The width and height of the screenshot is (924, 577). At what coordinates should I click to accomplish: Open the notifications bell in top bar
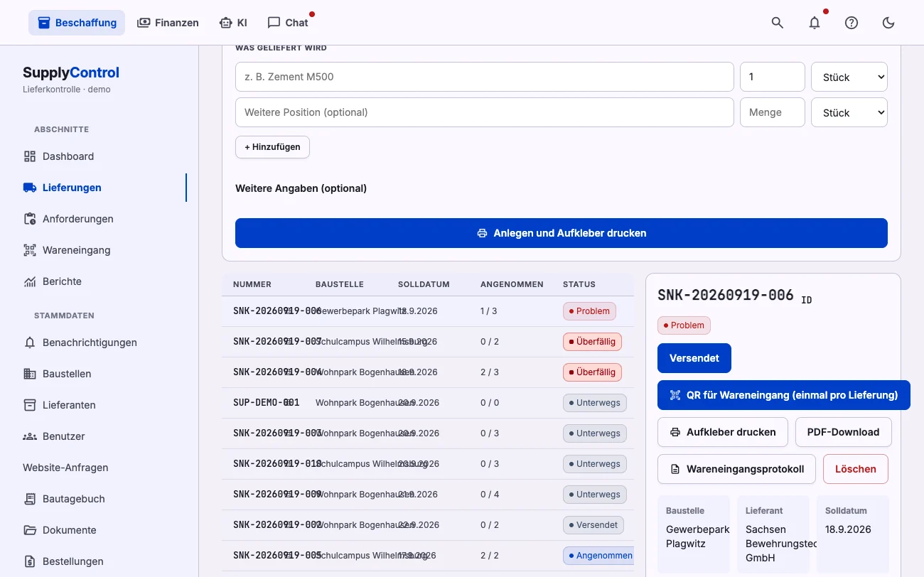click(x=815, y=23)
